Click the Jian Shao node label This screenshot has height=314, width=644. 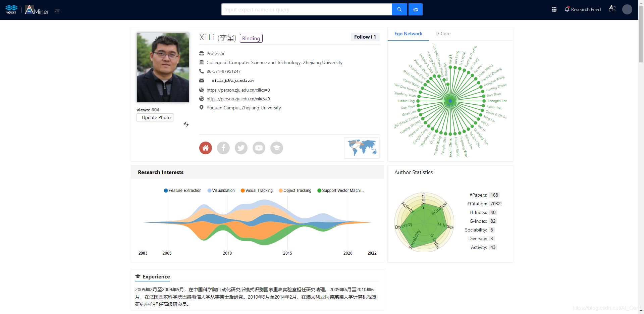pyautogui.click(x=494, y=95)
